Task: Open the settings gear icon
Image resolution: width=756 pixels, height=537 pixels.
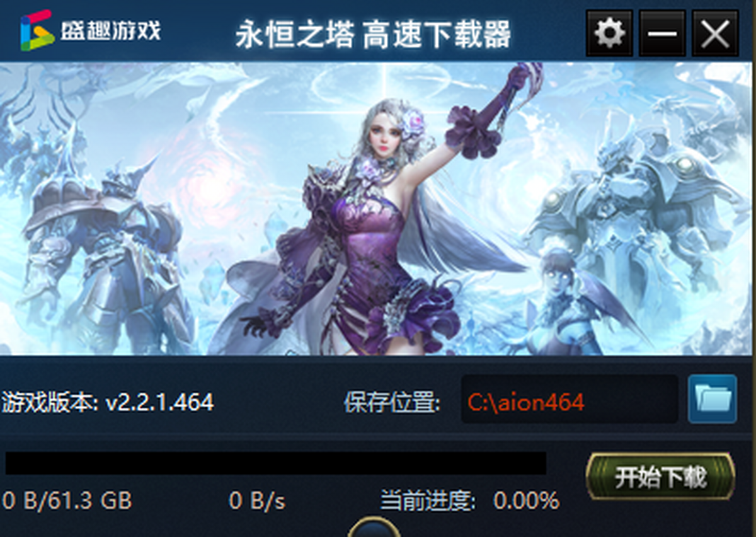Action: 609,33
